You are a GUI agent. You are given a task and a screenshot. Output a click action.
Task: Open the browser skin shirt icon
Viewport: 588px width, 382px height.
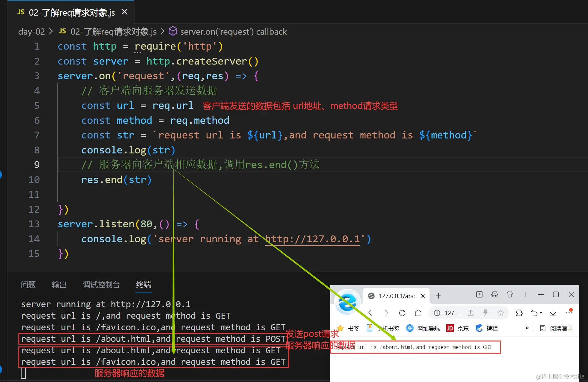[510, 294]
